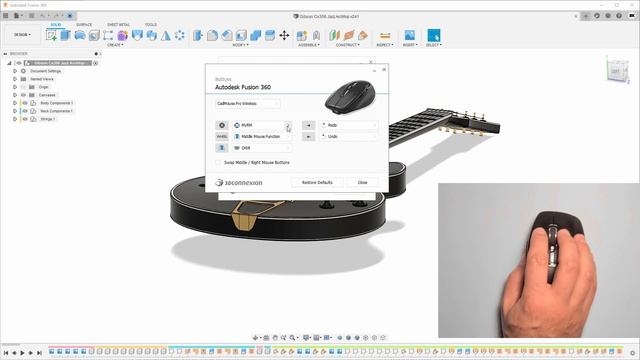640x360 pixels.
Task: Toggle visibility of Neck Components
Action: pyautogui.click(x=25, y=111)
